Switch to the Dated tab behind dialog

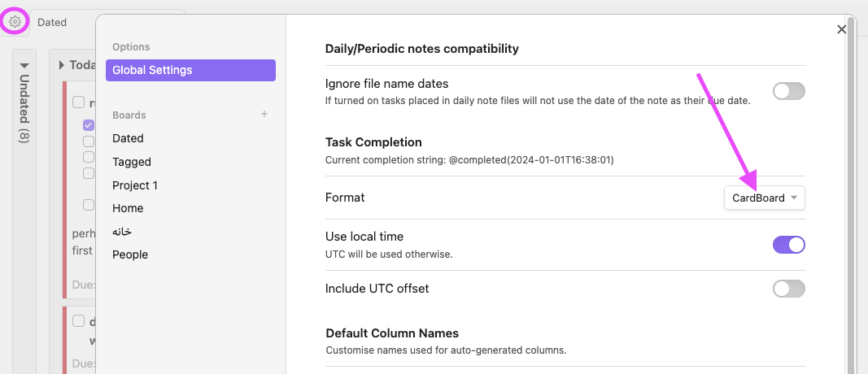point(52,22)
